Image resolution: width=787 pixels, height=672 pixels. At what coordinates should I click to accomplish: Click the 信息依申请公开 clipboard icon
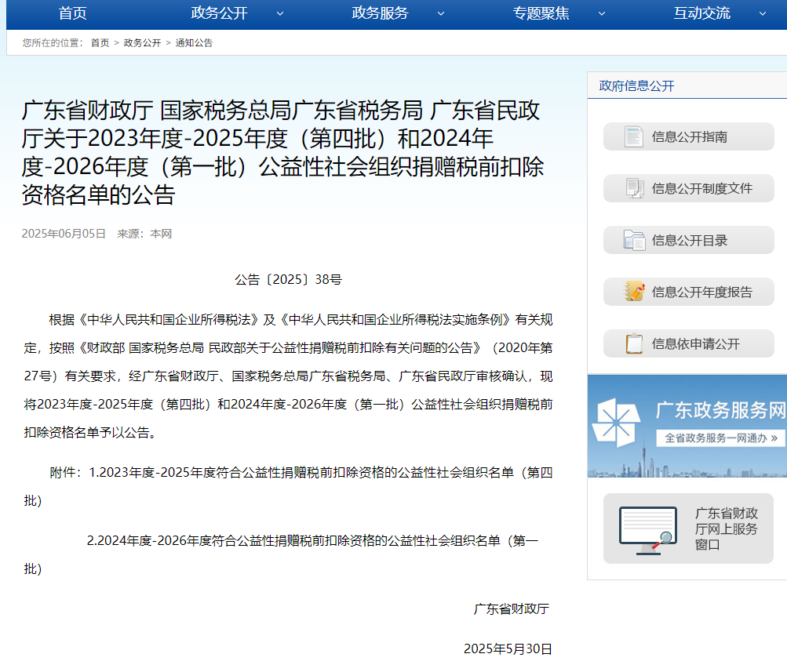(x=633, y=343)
